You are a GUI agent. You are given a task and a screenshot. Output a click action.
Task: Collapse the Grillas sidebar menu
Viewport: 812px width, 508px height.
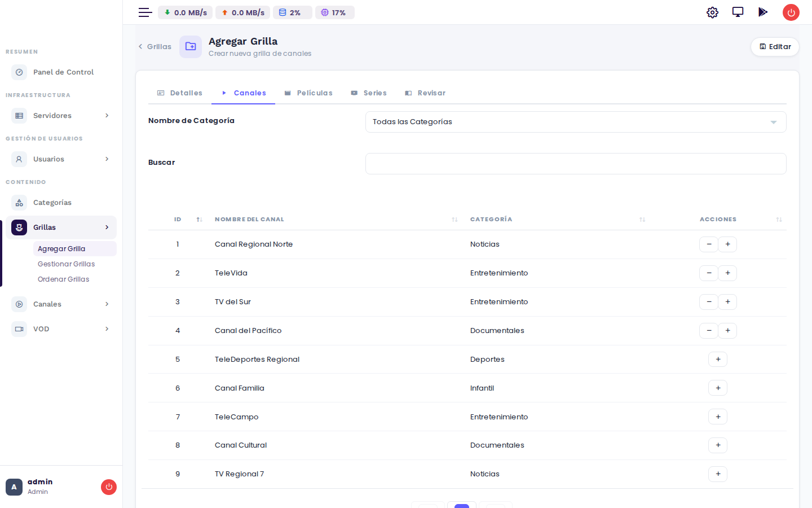(61, 227)
